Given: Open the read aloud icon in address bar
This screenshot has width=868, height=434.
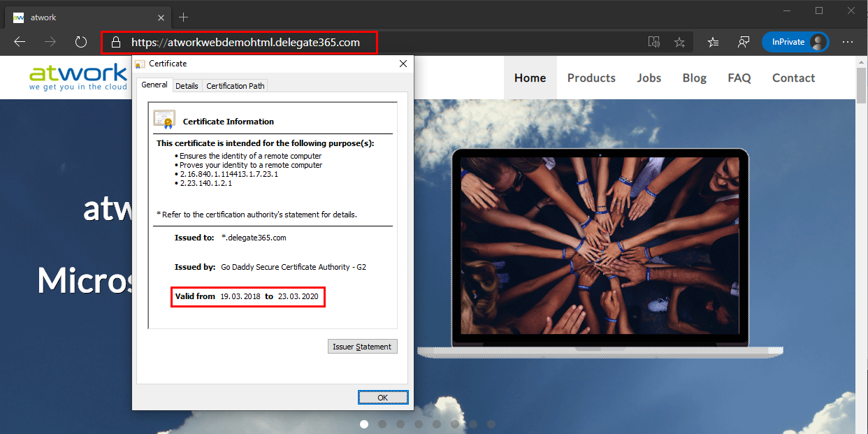Looking at the screenshot, I should (654, 42).
